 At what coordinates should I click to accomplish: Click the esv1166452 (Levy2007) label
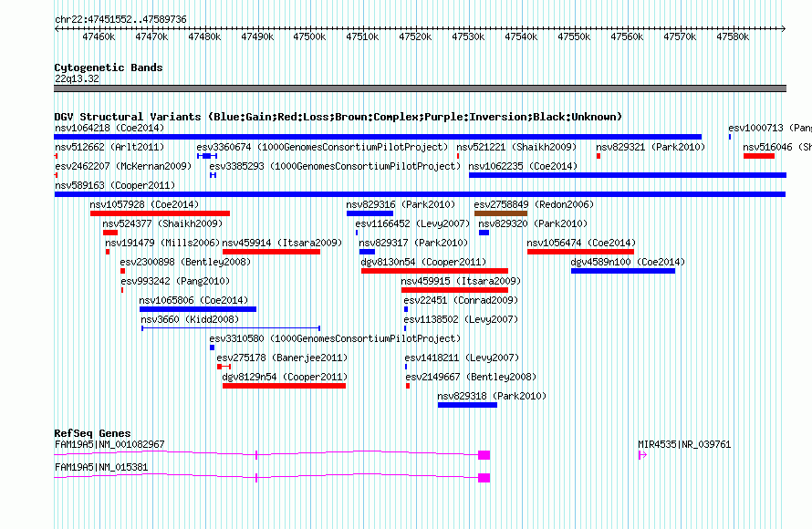click(x=412, y=223)
